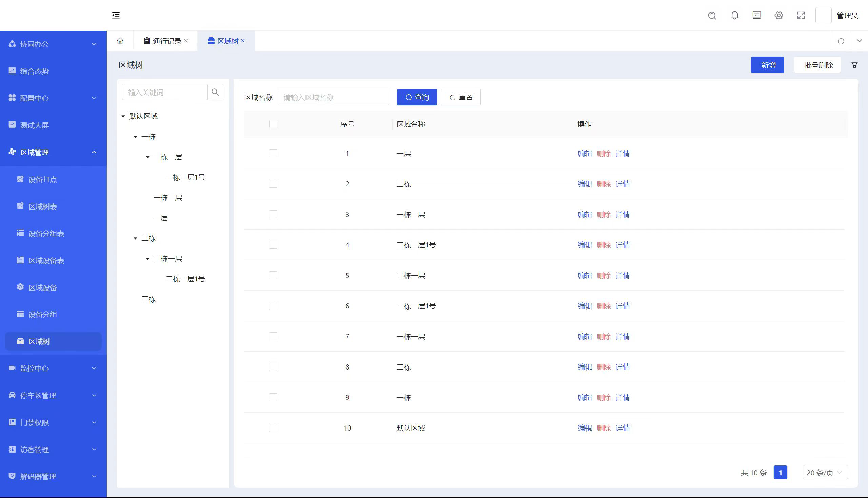This screenshot has width=868, height=498.
Task: Collapse the 默认区域 tree node arrow
Action: [x=123, y=117]
